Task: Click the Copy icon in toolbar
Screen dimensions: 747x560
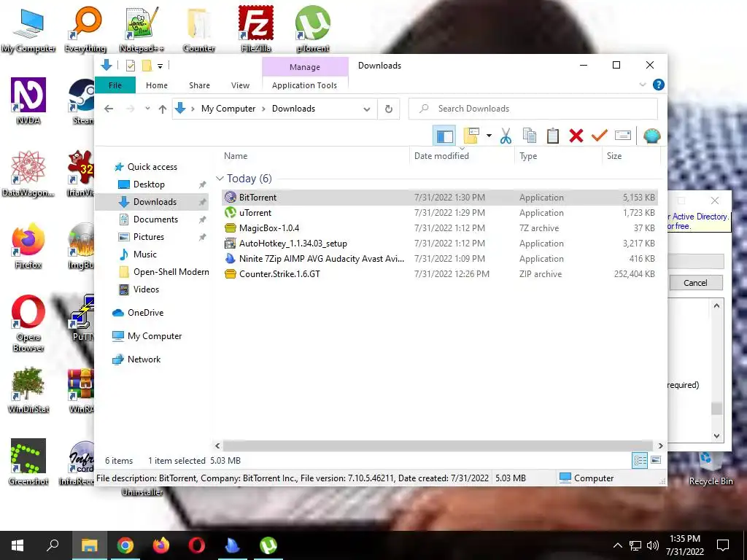Action: pos(530,136)
